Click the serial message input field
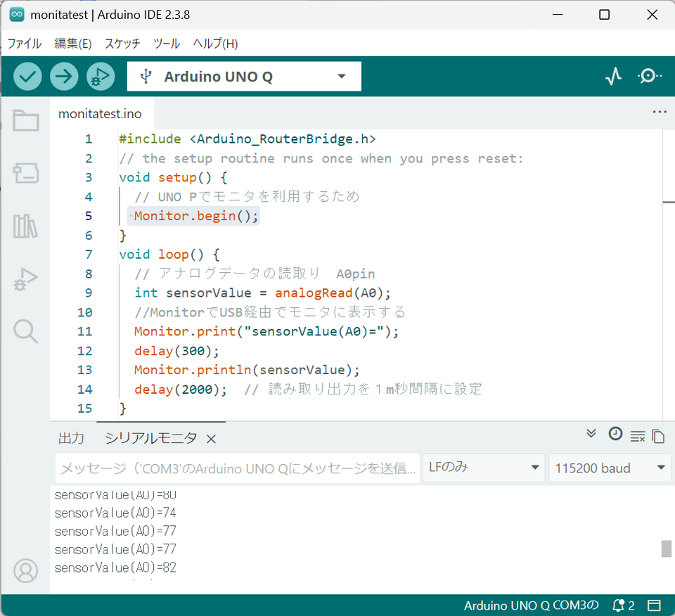The image size is (675, 616). [237, 468]
